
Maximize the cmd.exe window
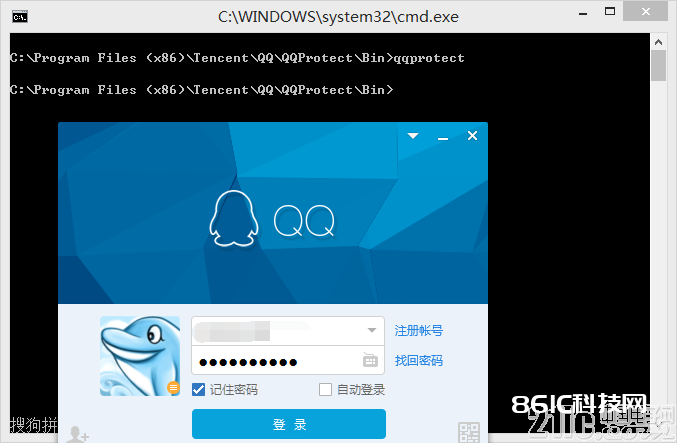[x=610, y=12]
